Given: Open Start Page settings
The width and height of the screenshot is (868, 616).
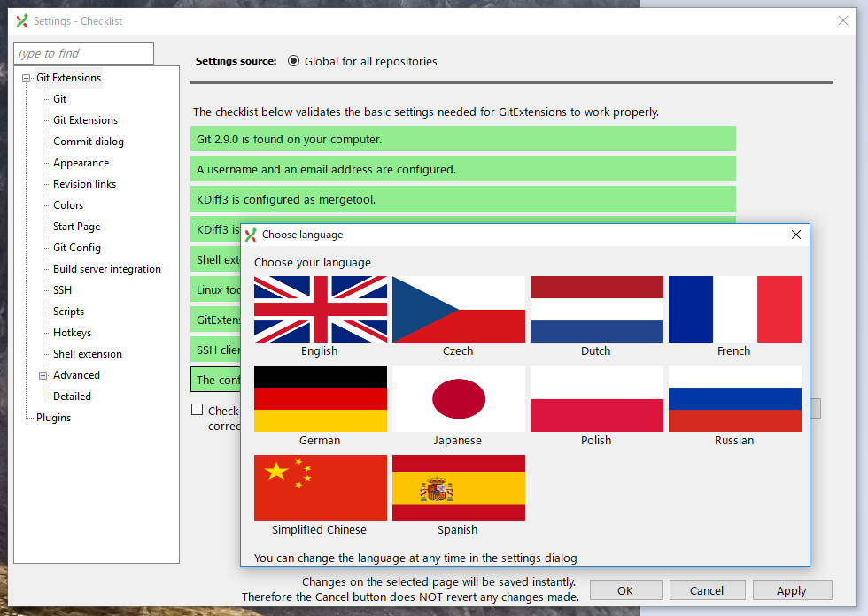Looking at the screenshot, I should click(x=76, y=227).
